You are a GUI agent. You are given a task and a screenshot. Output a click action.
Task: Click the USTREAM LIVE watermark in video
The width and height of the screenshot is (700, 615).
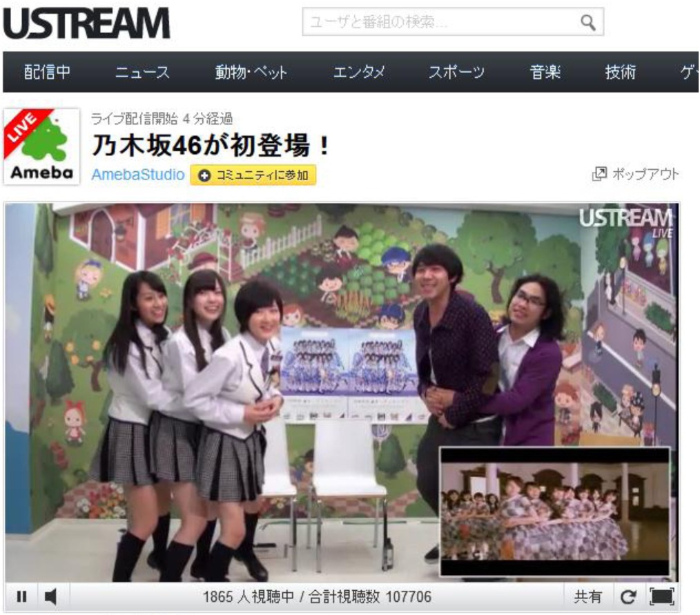625,222
